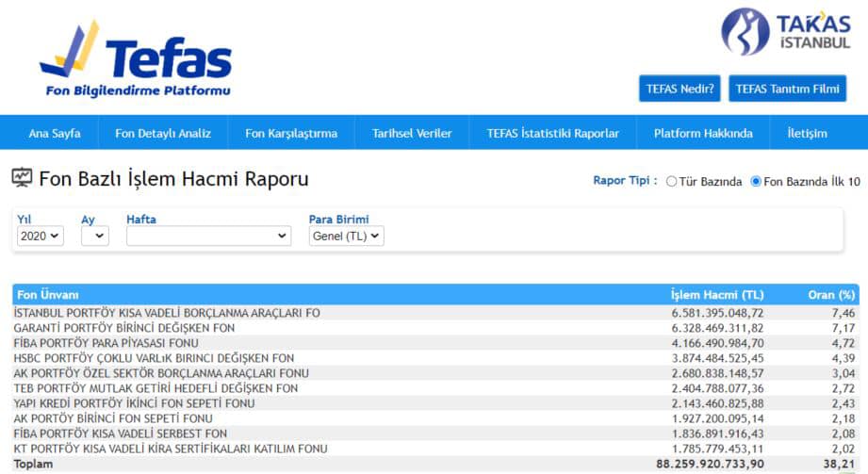The image size is (868, 474).
Task: Open Tarihsel Veriler menu
Action: 412,133
